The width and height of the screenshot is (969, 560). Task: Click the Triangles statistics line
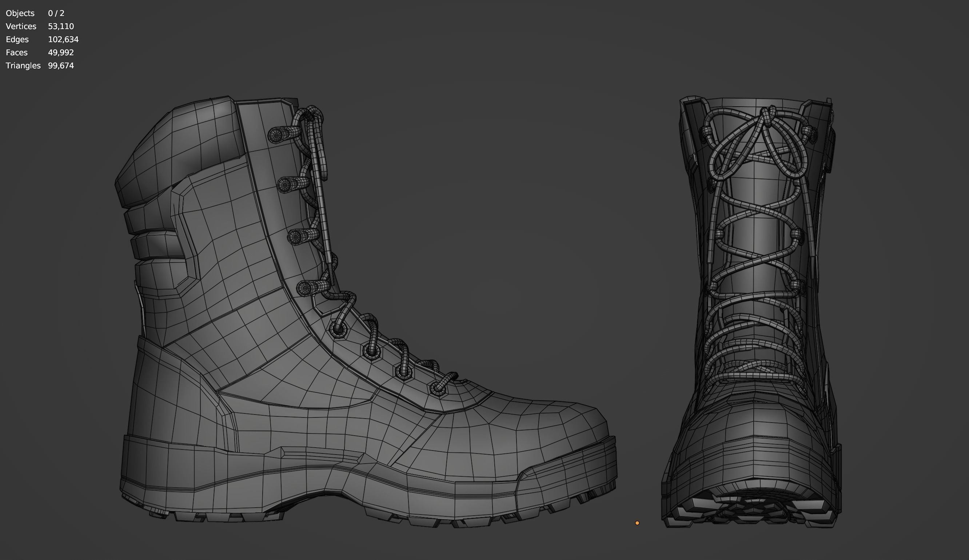(x=23, y=65)
